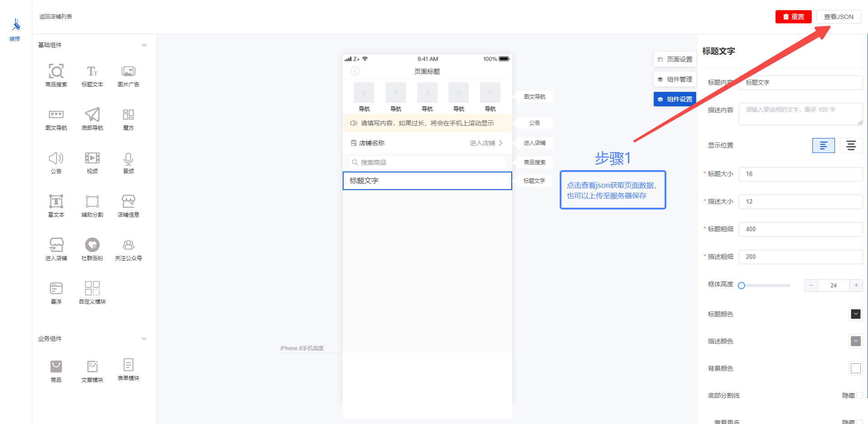Click the 标题内容 input field
868x424 pixels.
point(801,82)
